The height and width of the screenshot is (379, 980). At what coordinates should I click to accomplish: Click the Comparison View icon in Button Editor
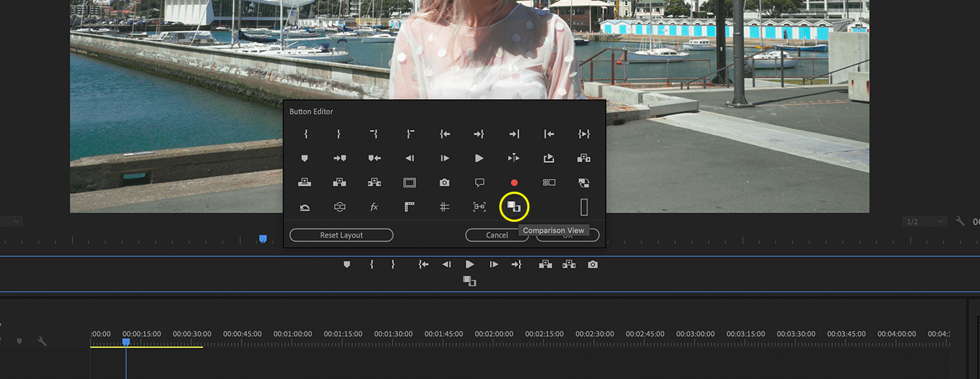point(514,207)
